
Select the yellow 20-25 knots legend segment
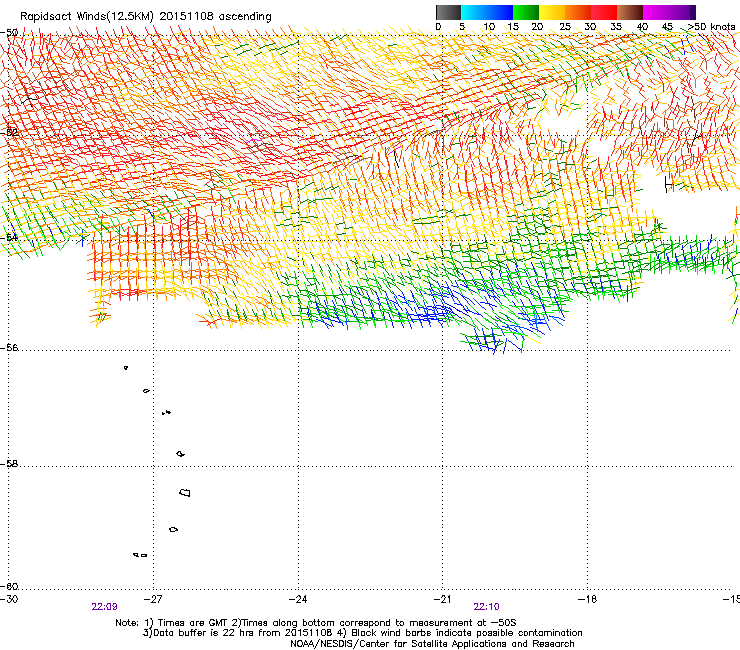coord(552,12)
